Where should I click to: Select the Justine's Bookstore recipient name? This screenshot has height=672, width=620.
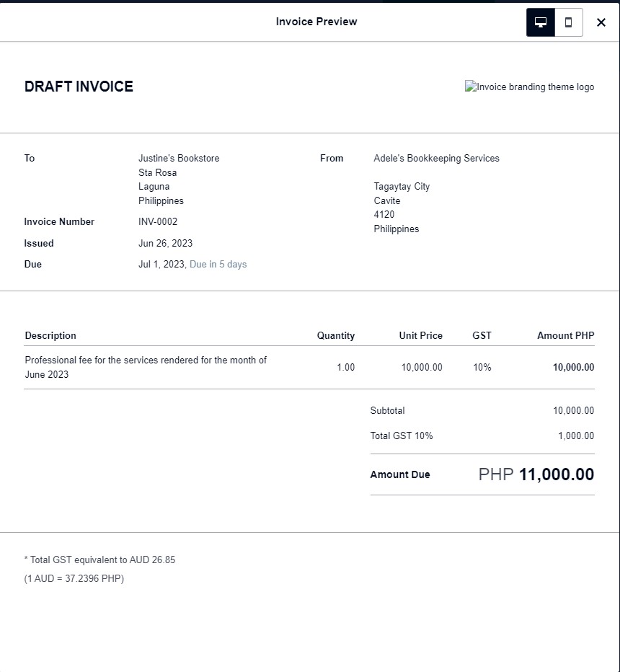click(x=179, y=159)
